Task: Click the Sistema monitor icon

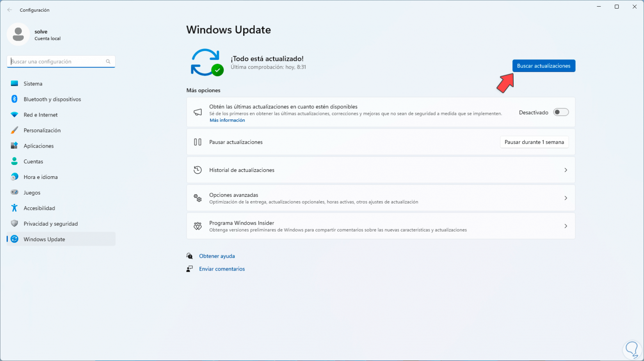Action: pyautogui.click(x=14, y=83)
